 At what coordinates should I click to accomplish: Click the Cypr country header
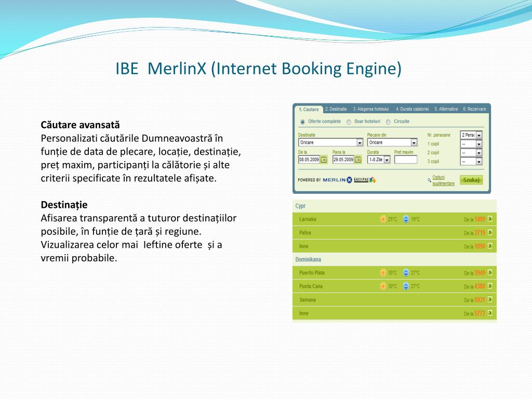tap(300, 206)
